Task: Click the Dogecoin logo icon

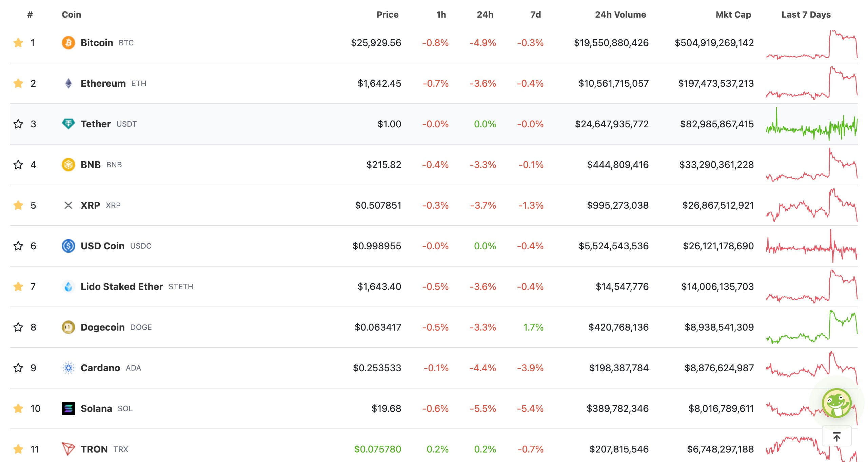Action: pyautogui.click(x=68, y=327)
